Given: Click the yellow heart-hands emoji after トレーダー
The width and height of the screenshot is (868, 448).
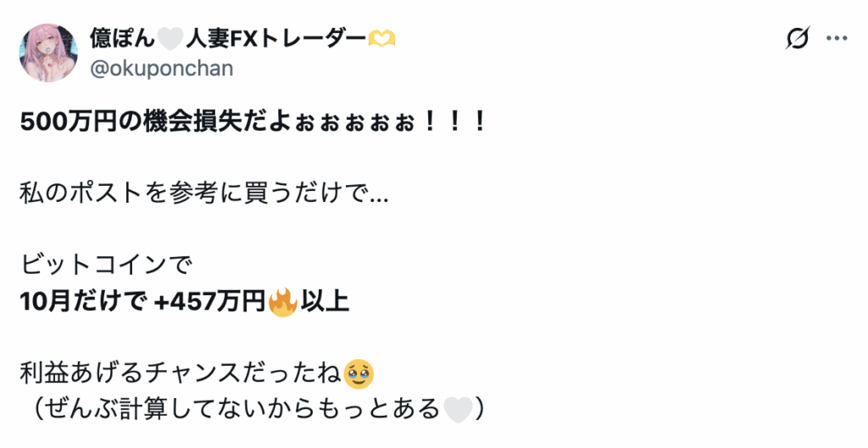Looking at the screenshot, I should pos(381,39).
